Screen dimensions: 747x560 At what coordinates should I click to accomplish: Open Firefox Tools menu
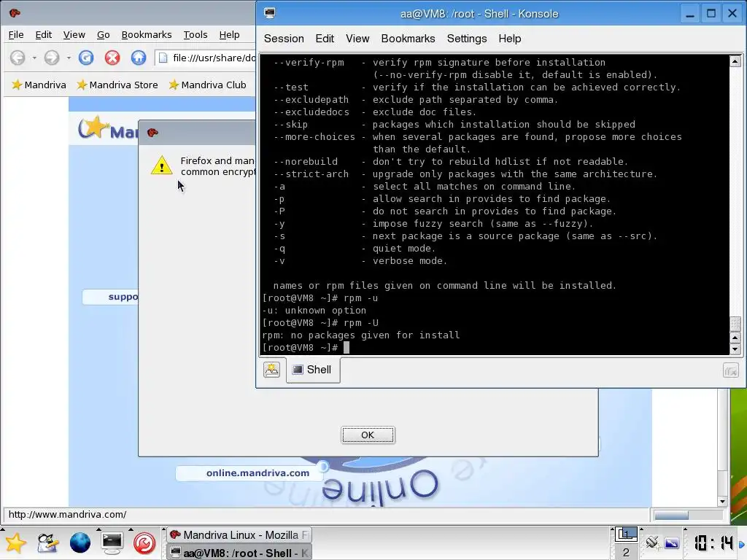point(196,35)
